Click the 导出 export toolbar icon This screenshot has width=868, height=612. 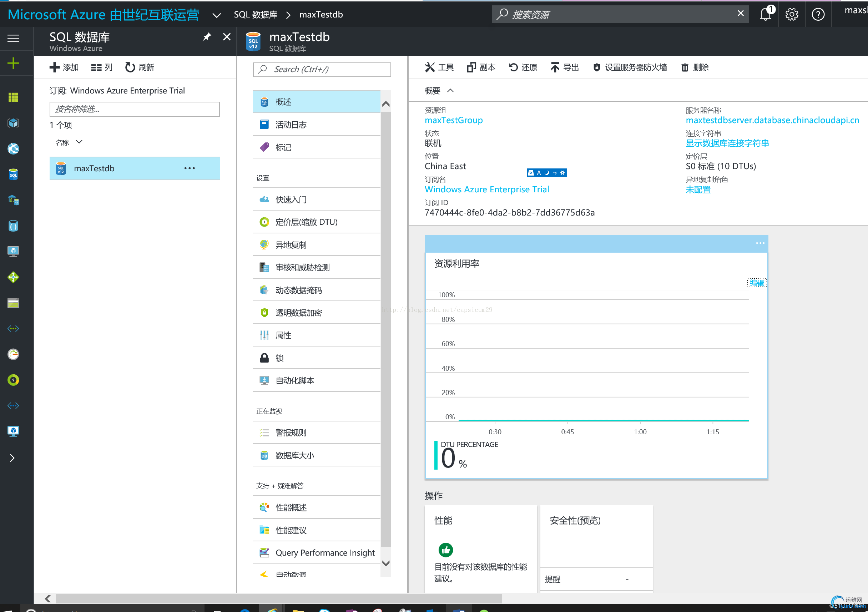[554, 67]
